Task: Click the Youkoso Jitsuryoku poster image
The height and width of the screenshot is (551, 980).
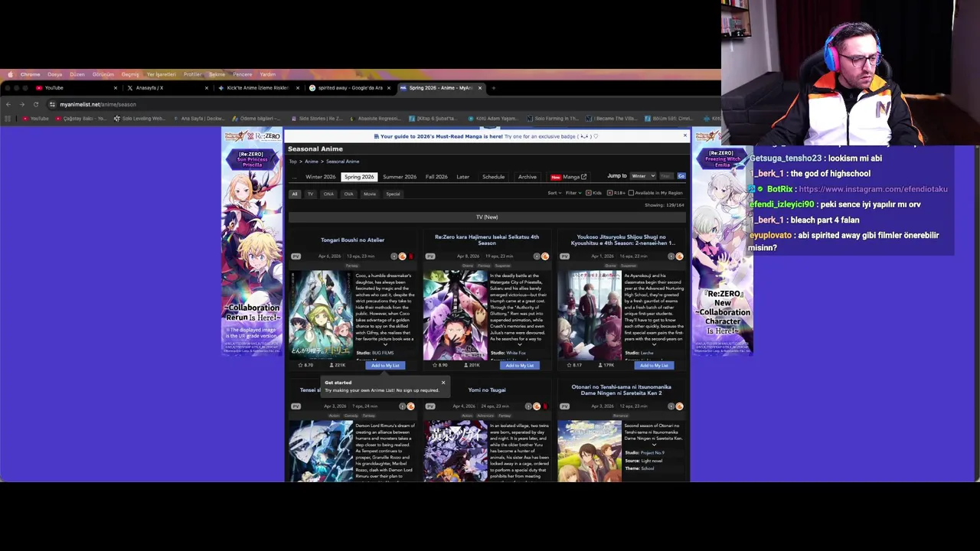Action: (x=590, y=315)
